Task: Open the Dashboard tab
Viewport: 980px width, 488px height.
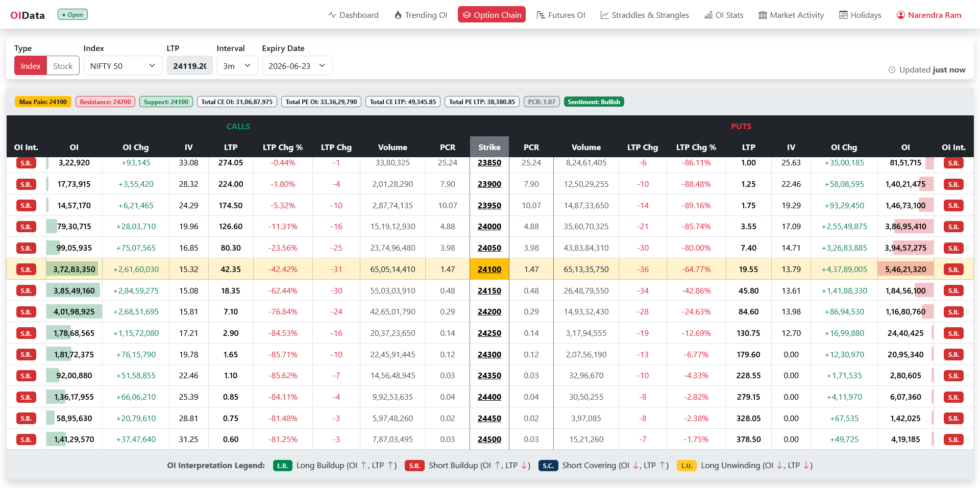Action: 353,15
